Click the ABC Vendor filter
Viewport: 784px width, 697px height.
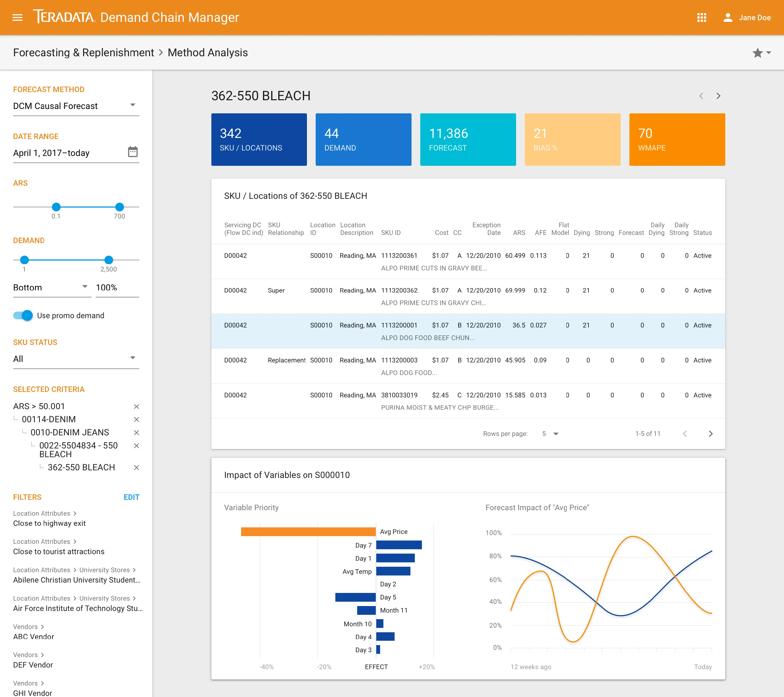click(34, 637)
